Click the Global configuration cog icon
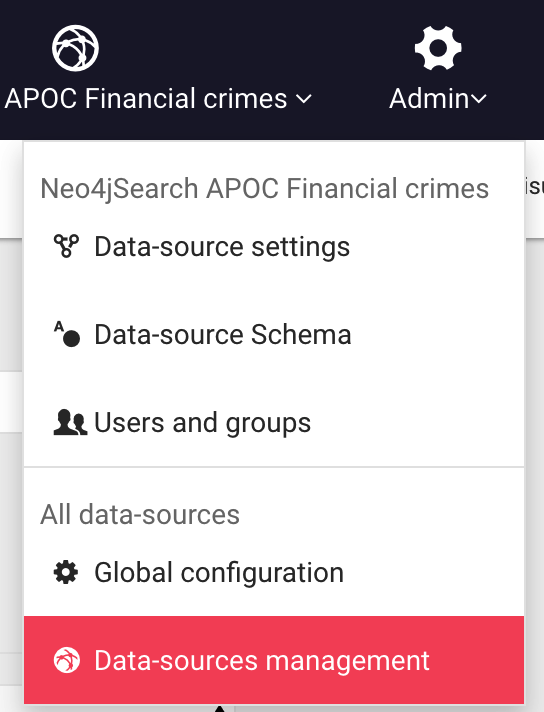 click(66, 572)
